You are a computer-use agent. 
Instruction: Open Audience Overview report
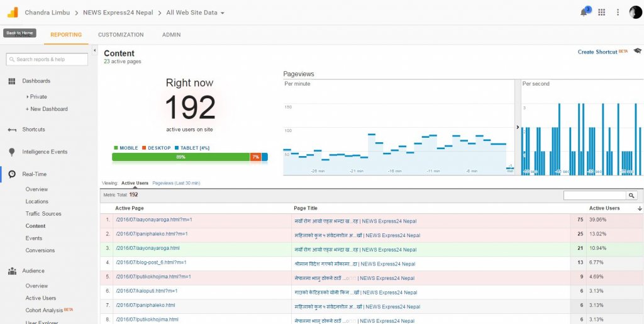click(36, 286)
